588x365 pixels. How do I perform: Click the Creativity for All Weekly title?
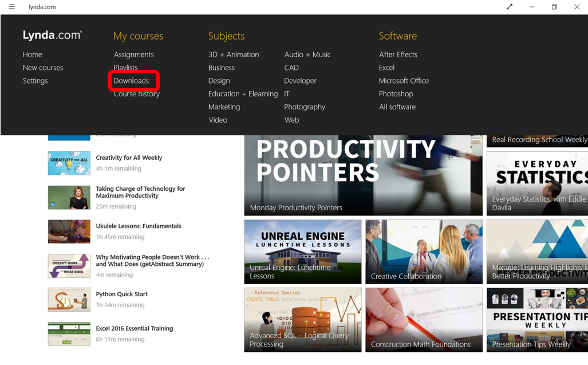pos(129,158)
